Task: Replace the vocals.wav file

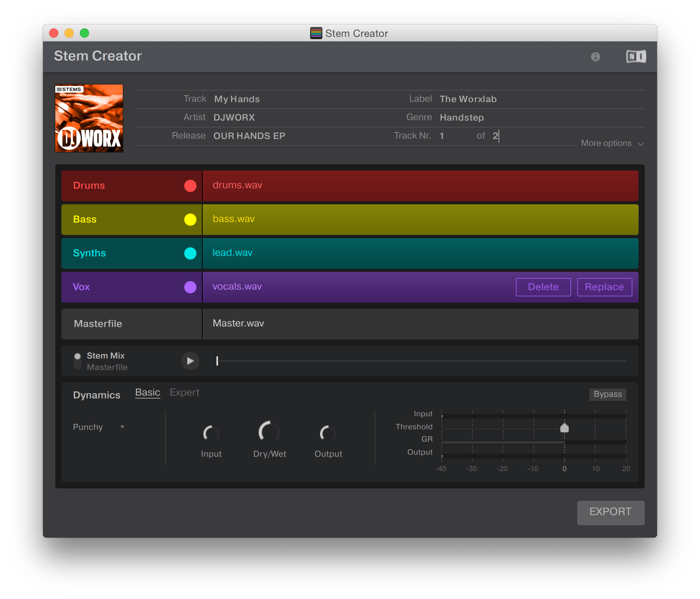Action: [x=604, y=287]
